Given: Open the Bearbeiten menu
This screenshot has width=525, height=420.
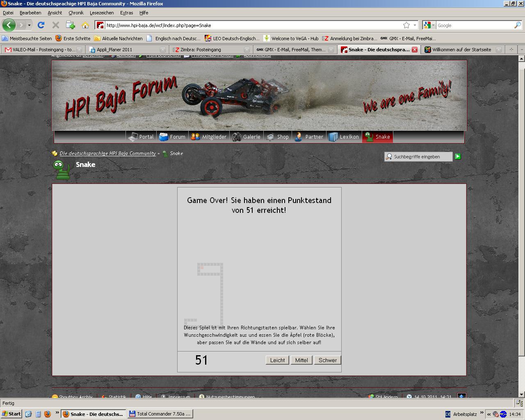Looking at the screenshot, I should [30, 13].
